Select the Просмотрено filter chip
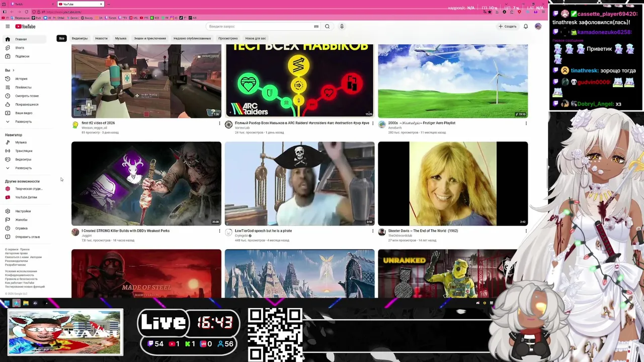 (x=228, y=38)
